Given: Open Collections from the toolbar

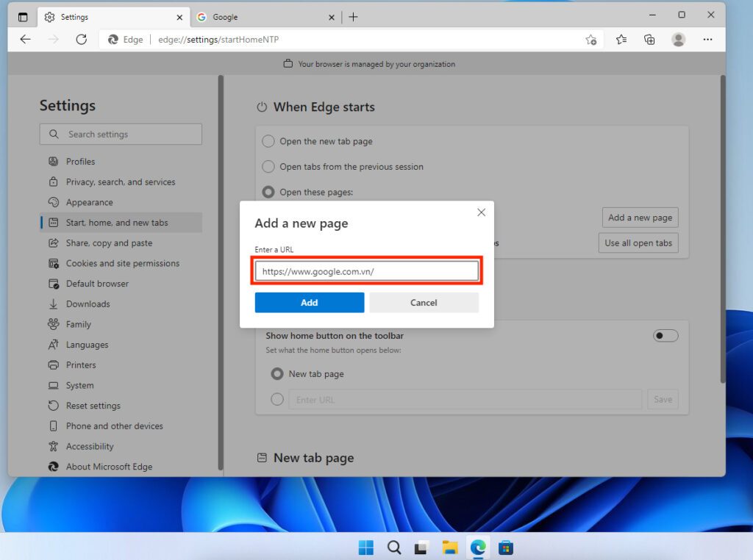Looking at the screenshot, I should (649, 40).
